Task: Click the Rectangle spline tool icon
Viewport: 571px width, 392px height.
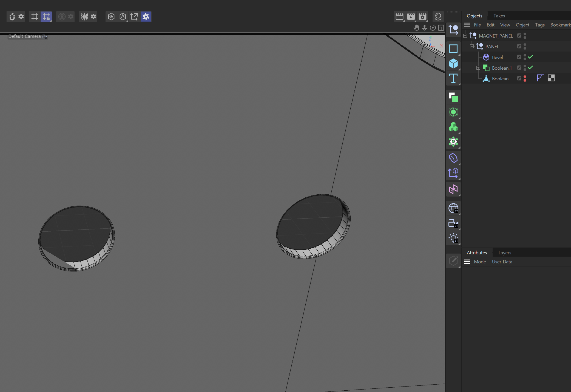Action: pos(453,49)
